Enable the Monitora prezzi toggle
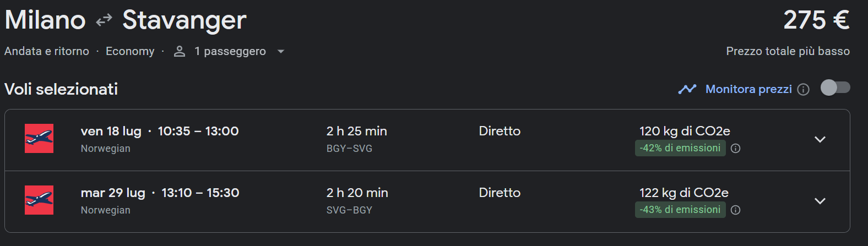Screen dimensions: 868x246 [x=835, y=88]
